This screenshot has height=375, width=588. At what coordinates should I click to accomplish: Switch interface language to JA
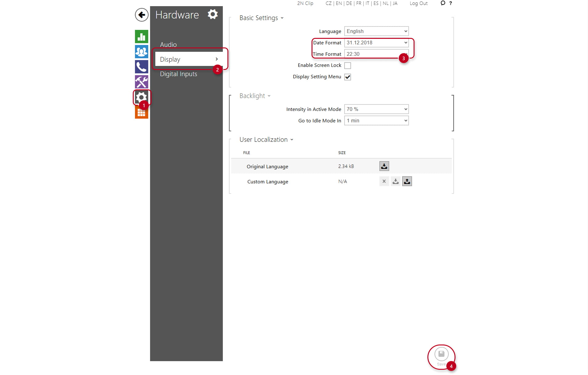[395, 3]
